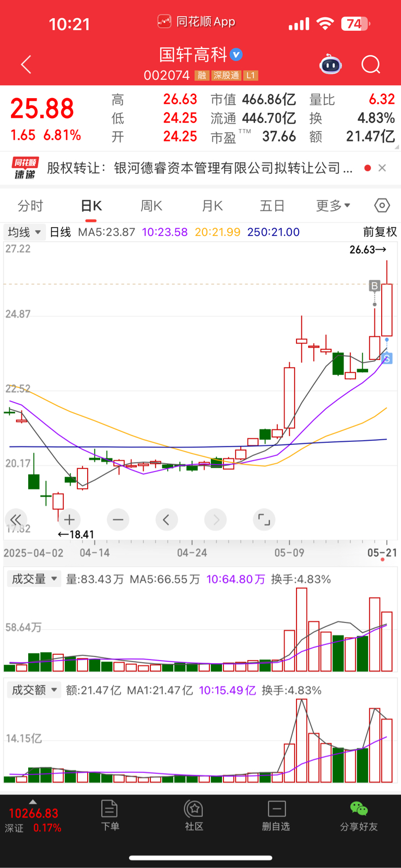This screenshot has height=868, width=401.
Task: Tap the 融 margin trading tag
Action: [202, 75]
